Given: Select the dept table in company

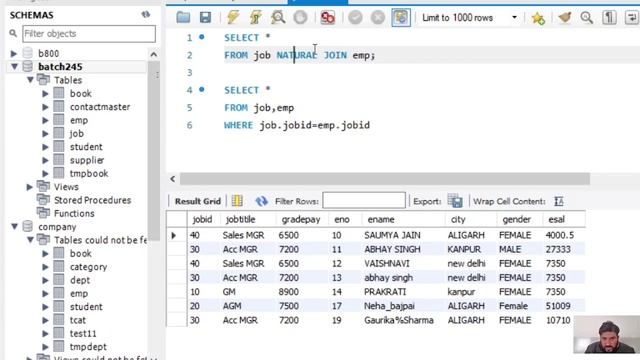Looking at the screenshot, I should 80,280.
